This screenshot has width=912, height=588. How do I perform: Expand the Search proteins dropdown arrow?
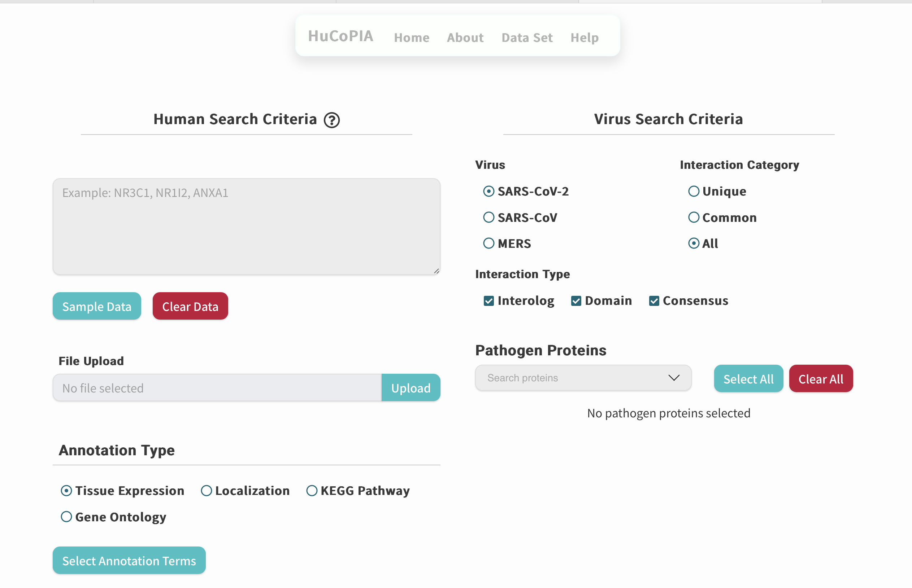674,378
